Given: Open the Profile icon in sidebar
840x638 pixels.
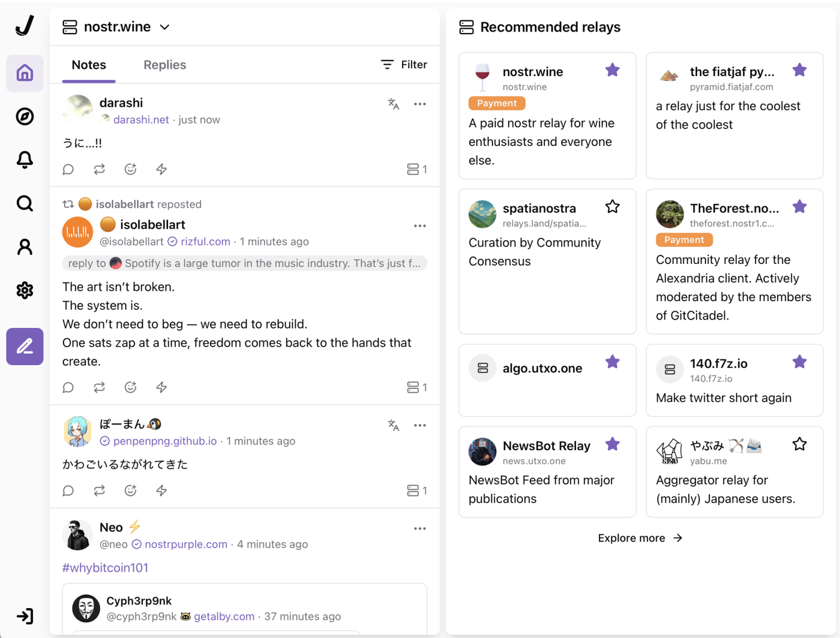Looking at the screenshot, I should [x=25, y=247].
